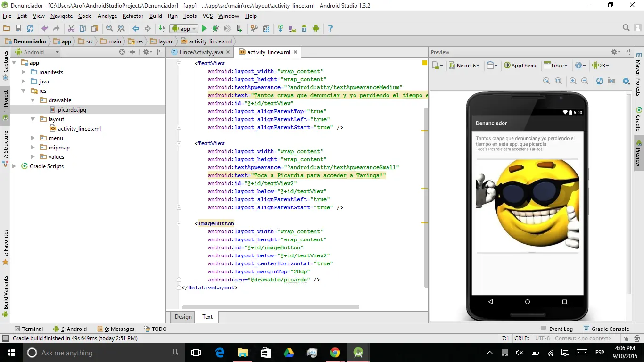Paste using the clipboard toolbar icon

click(95, 29)
